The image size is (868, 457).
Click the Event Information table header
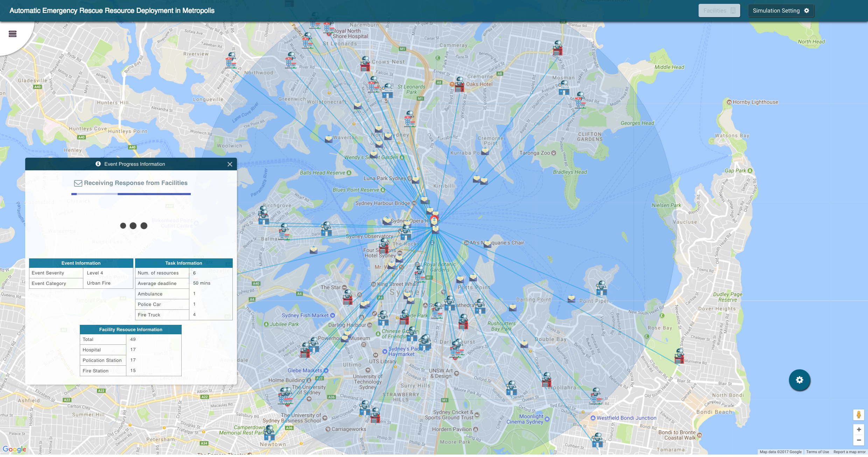81,263
